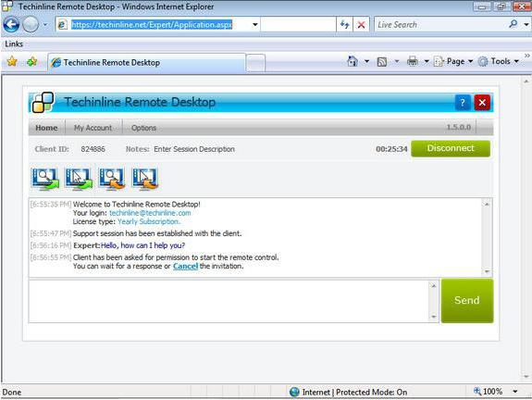
Task: Click the Live Search magnifier icon
Action: coord(513,24)
